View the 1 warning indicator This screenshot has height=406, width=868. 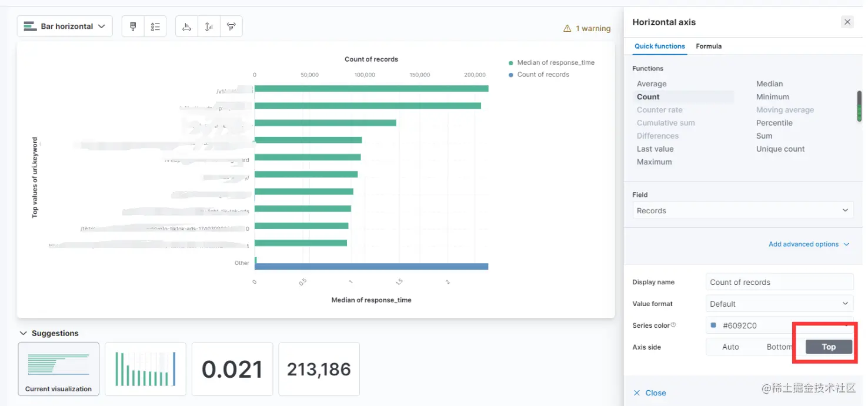click(x=587, y=28)
